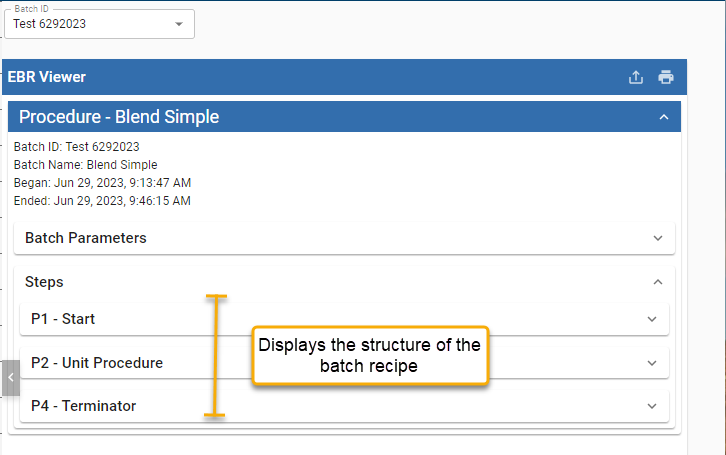726x455 pixels.
Task: Click the batch recipe structure callout box
Action: click(370, 355)
